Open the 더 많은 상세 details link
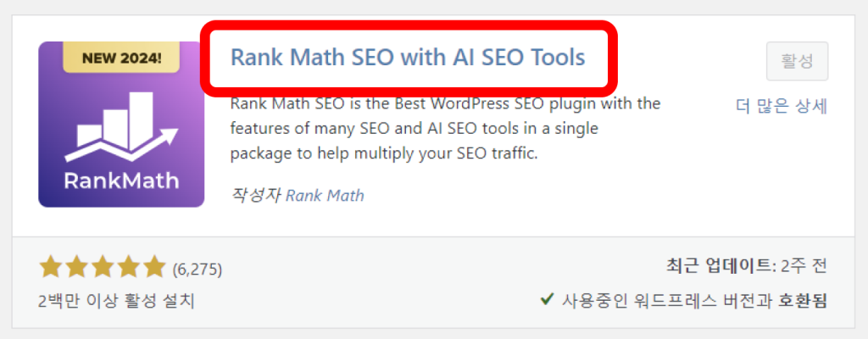 coord(782,106)
